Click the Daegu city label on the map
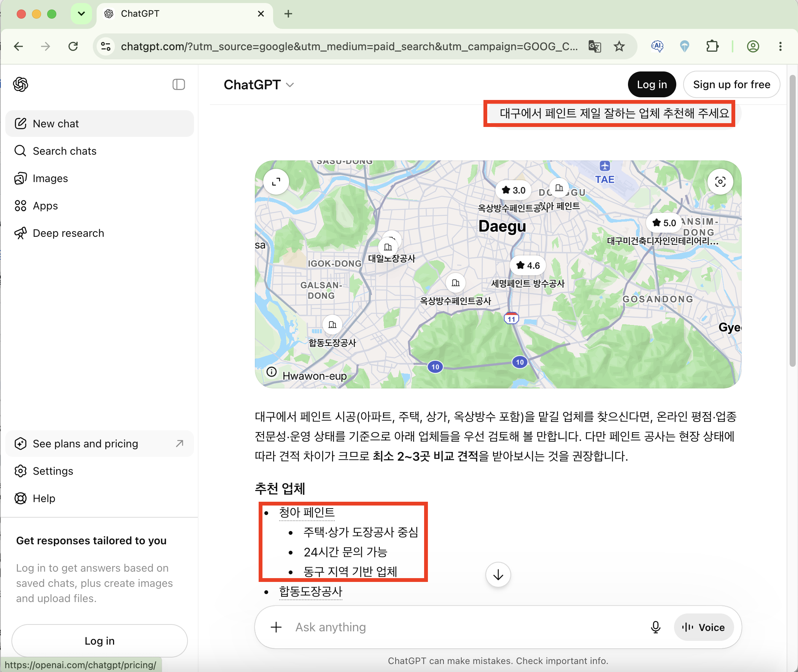Viewport: 798px width, 672px height. [x=502, y=226]
